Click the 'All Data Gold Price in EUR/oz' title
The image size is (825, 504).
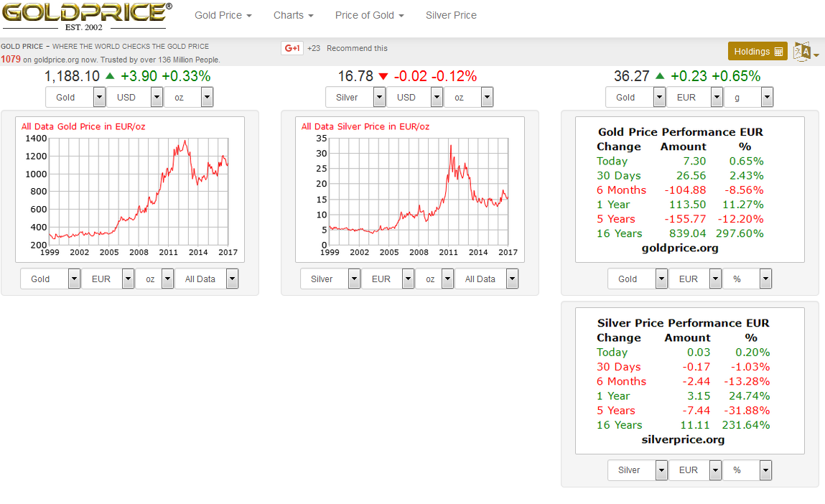pyautogui.click(x=83, y=126)
